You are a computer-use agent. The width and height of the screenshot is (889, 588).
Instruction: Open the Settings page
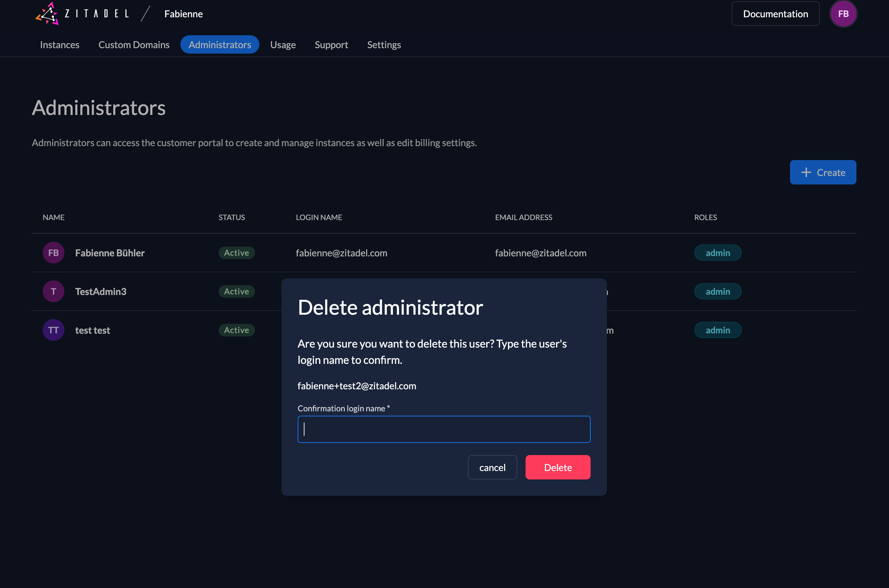(384, 44)
